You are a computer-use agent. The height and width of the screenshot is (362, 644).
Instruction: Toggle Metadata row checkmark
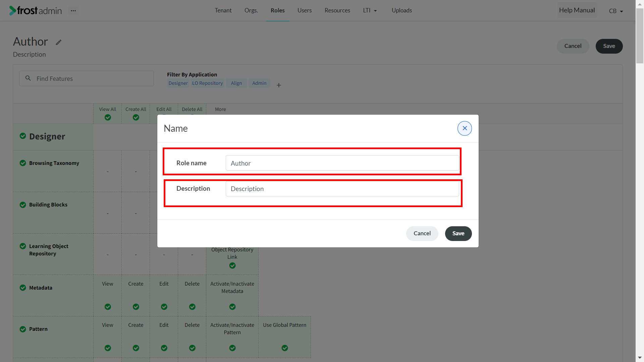23,288
